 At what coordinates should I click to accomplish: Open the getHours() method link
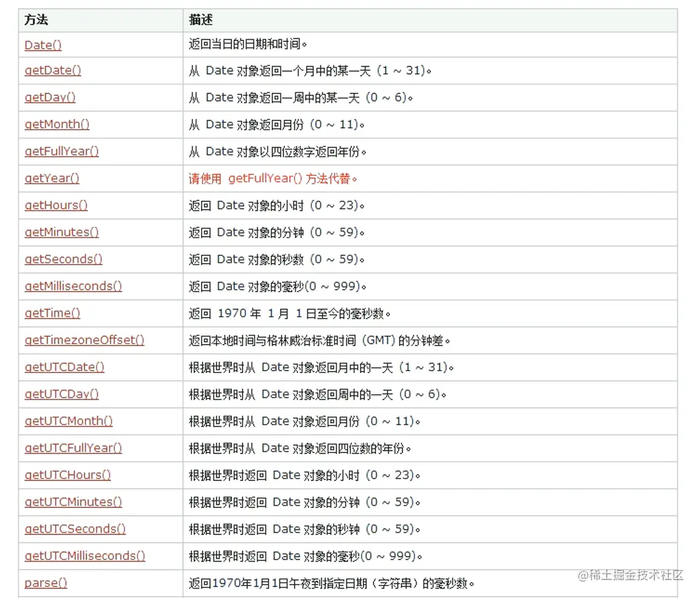click(56, 205)
